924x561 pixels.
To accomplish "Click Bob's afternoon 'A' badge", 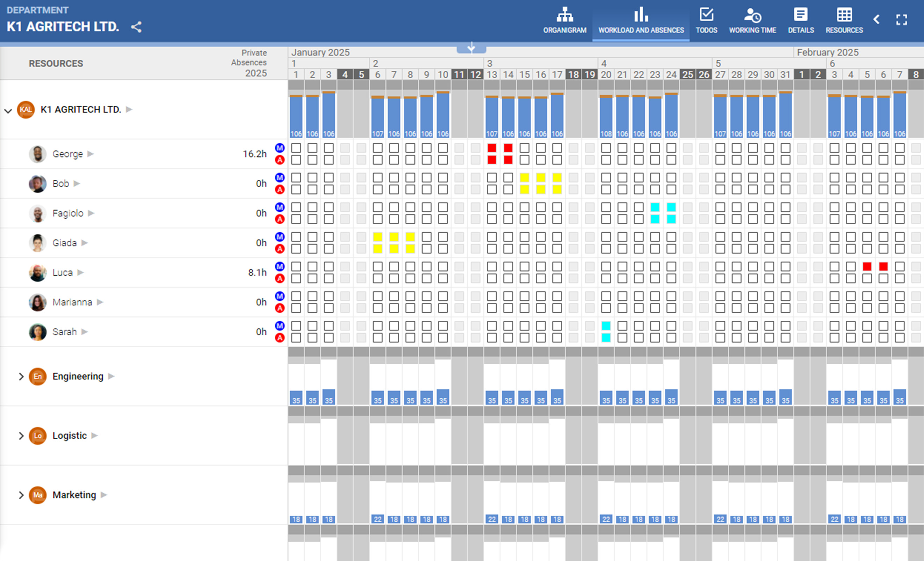I will coord(280,190).
